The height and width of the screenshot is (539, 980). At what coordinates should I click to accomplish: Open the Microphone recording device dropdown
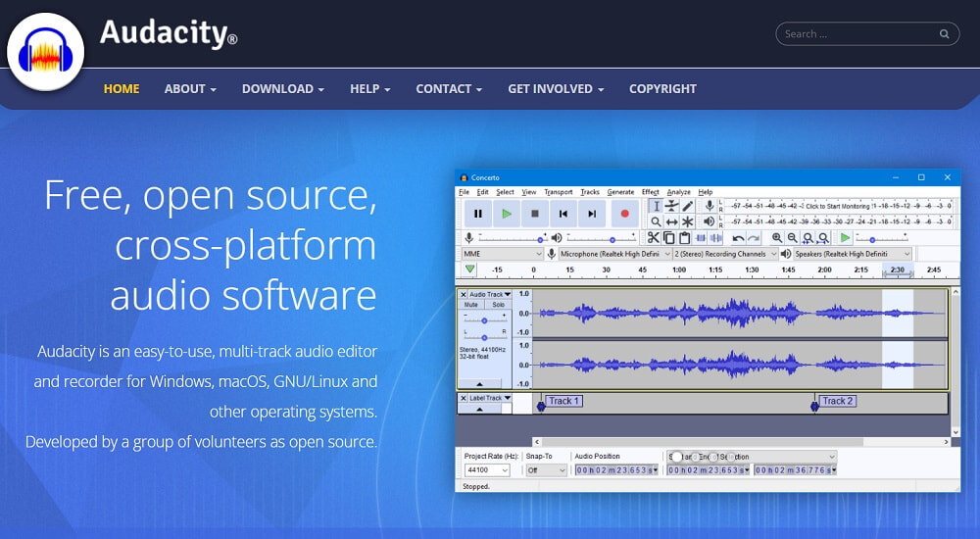[615, 254]
